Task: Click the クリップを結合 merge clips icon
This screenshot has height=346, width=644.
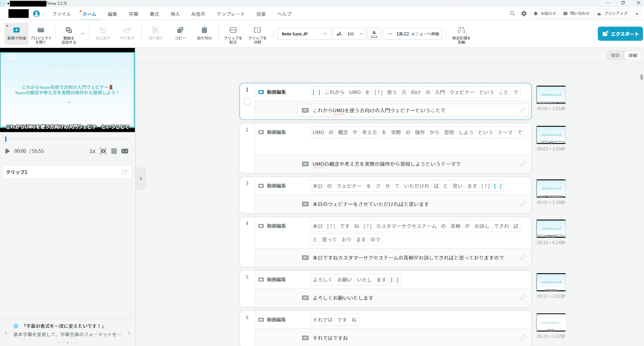Action: (x=233, y=31)
